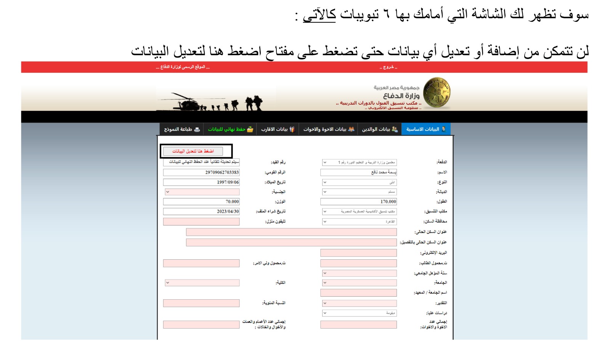Screen dimensions: 610x364
Task: Click the relatives icon on بيانات الاقارب tab
Action: [292, 129]
